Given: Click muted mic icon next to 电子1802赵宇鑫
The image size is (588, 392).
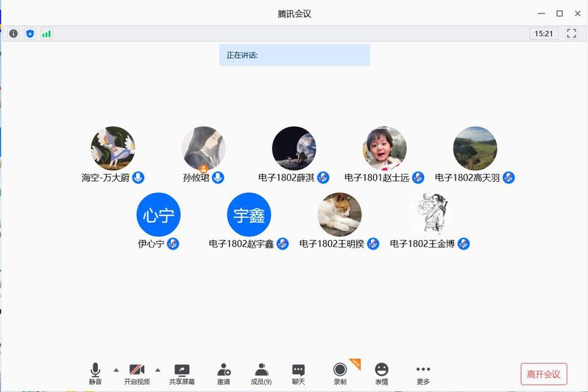Looking at the screenshot, I should (x=283, y=244).
